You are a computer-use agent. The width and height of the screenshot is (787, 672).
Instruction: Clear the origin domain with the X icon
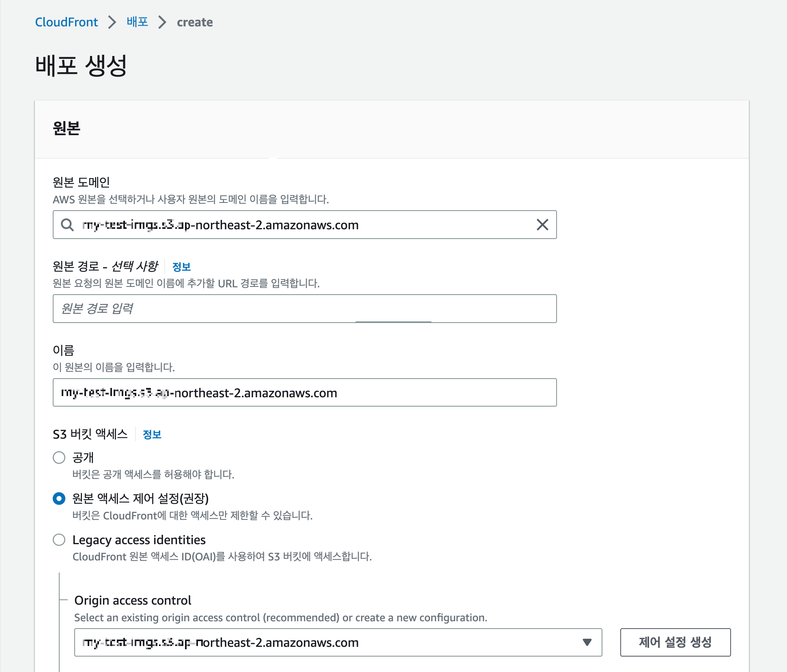[x=542, y=224]
